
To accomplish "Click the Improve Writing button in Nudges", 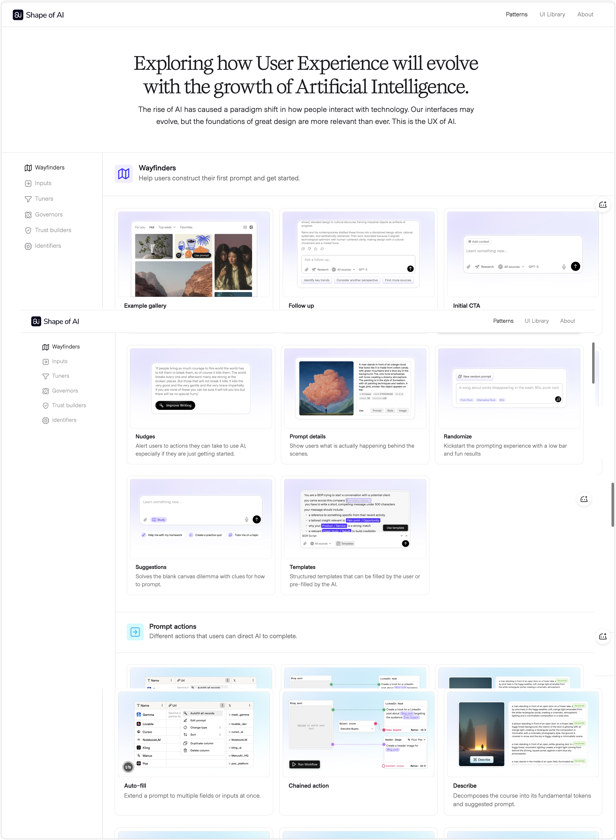I will click(175, 406).
